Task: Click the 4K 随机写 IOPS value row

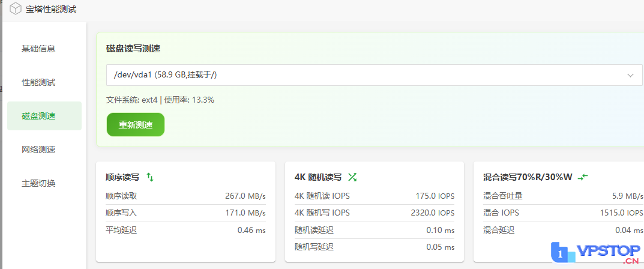Action: pos(374,213)
